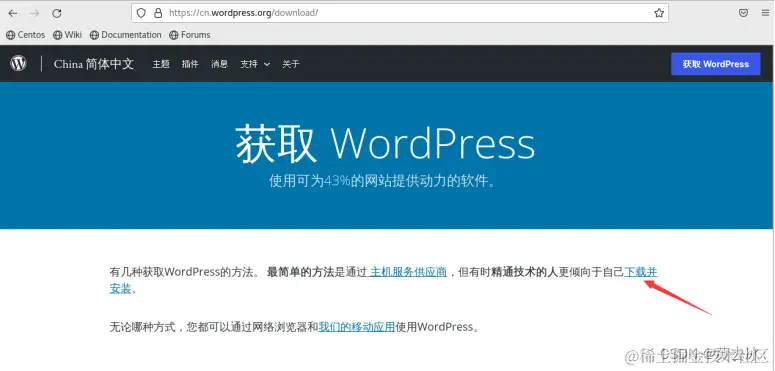
Task: Click the browser forward arrow
Action: click(34, 13)
